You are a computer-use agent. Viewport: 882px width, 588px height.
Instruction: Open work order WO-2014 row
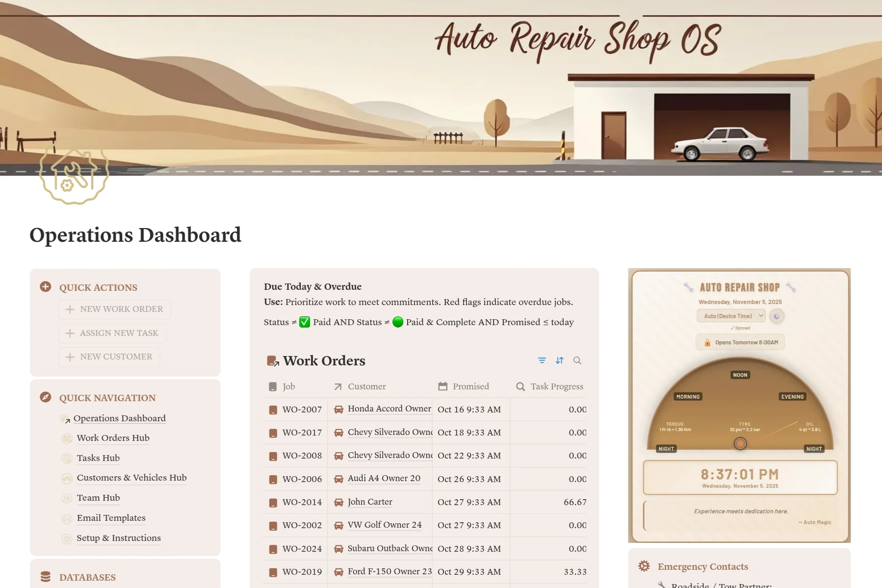click(302, 502)
